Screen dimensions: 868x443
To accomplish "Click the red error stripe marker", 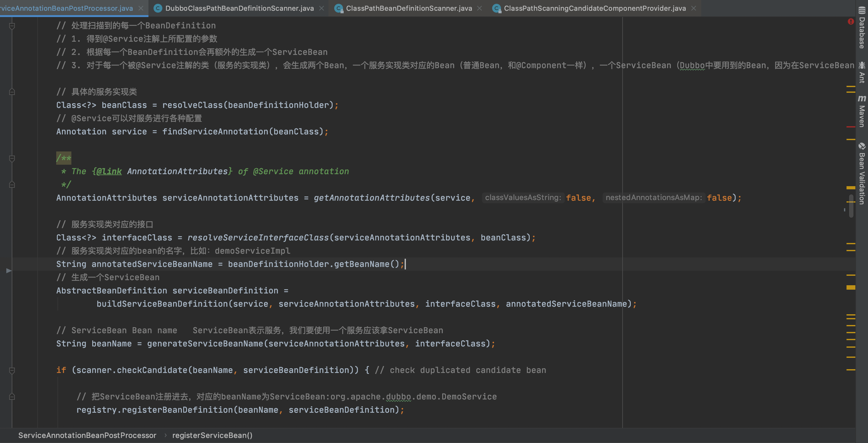I will tap(851, 127).
